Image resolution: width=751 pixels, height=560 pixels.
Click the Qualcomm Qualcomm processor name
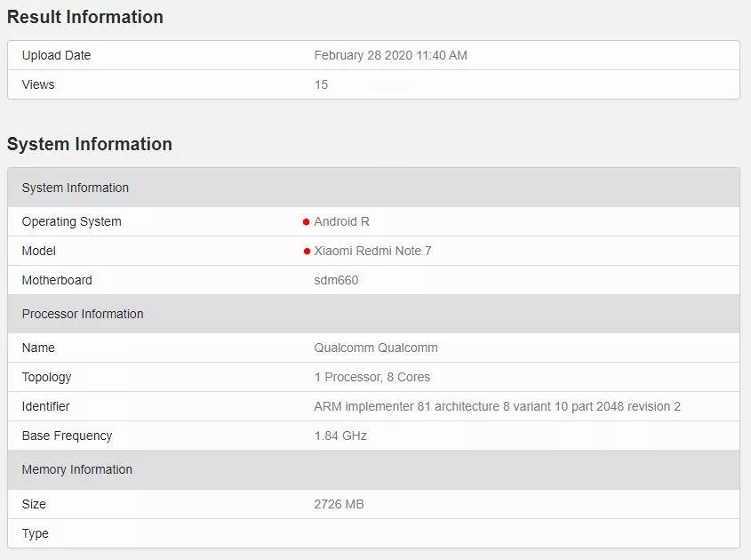click(x=376, y=348)
